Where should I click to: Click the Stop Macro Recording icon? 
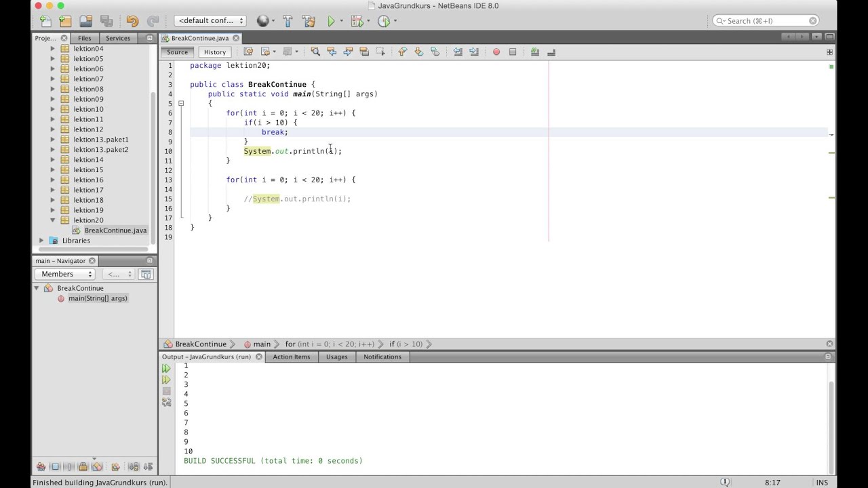(x=513, y=52)
